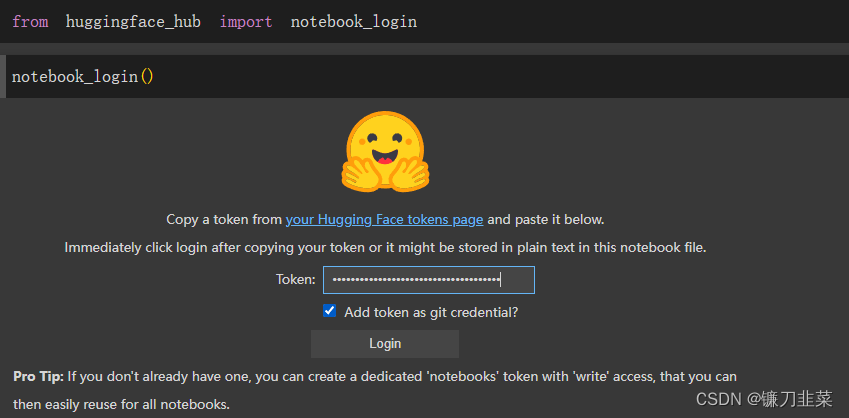Click the Login button
849x418 pixels.
384,344
